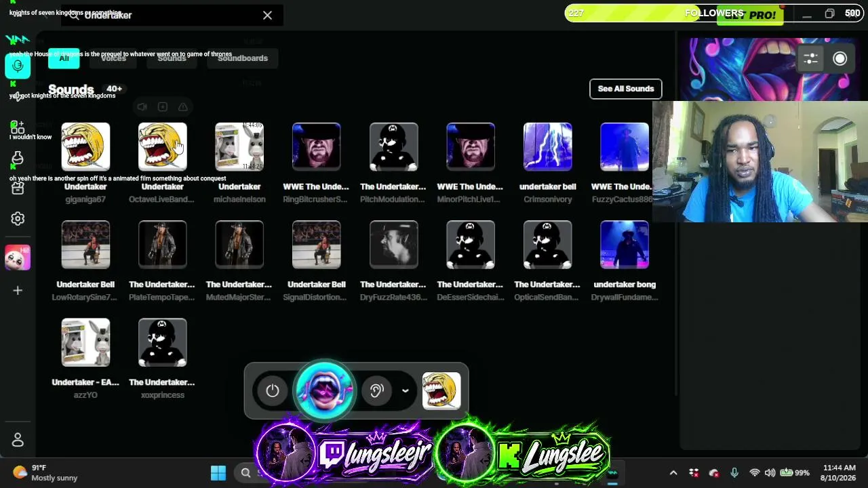Play The Undertaker sound by PitchModulation
The image size is (868, 488).
(x=394, y=147)
